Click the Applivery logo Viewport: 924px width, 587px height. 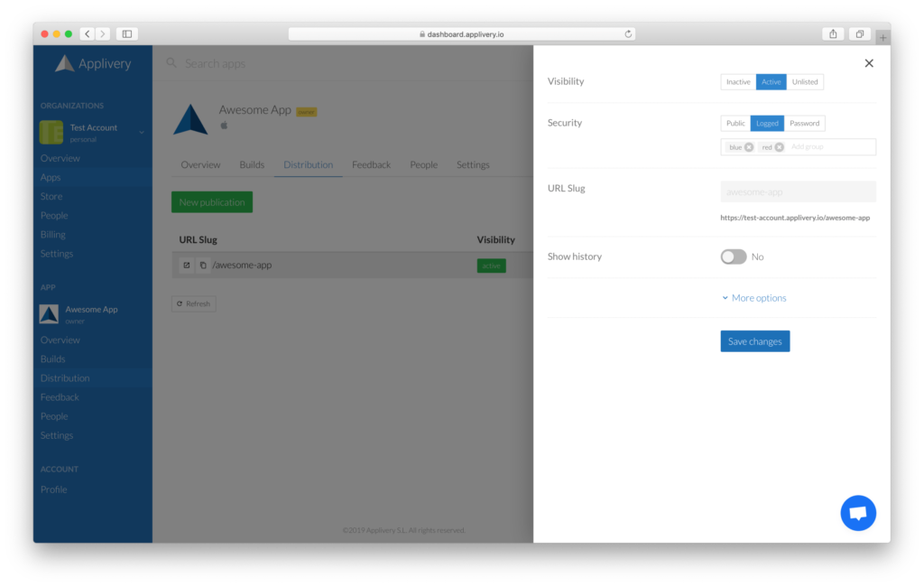click(x=93, y=63)
